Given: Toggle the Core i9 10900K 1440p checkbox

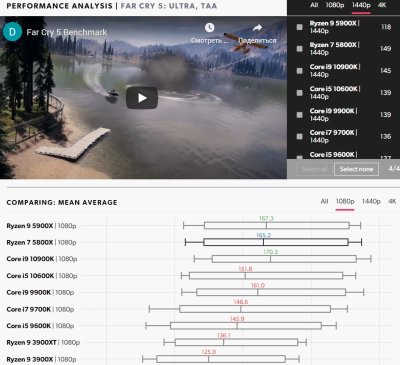Looking at the screenshot, I should pos(300,71).
